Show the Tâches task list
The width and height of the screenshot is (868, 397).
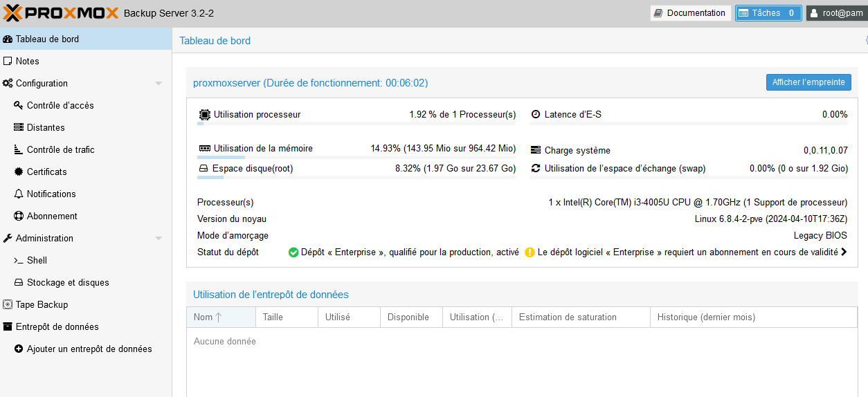click(768, 13)
